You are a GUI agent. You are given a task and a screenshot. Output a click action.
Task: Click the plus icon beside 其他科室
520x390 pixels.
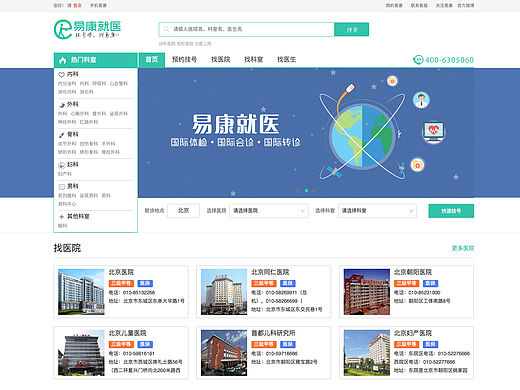(x=61, y=217)
